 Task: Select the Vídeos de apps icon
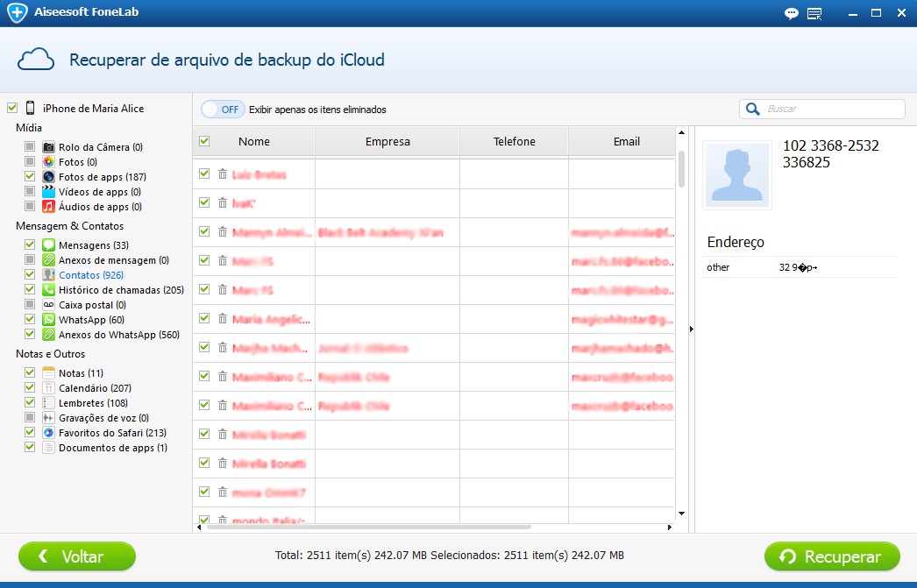(x=48, y=192)
